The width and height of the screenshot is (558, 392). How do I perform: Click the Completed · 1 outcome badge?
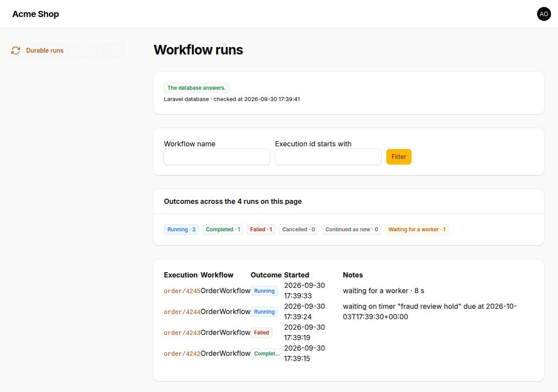pyautogui.click(x=223, y=230)
